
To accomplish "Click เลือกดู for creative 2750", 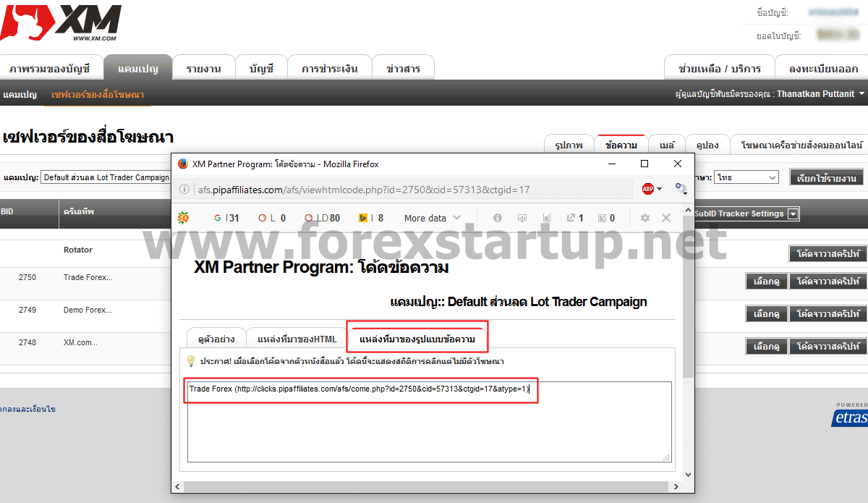I will pos(766,281).
